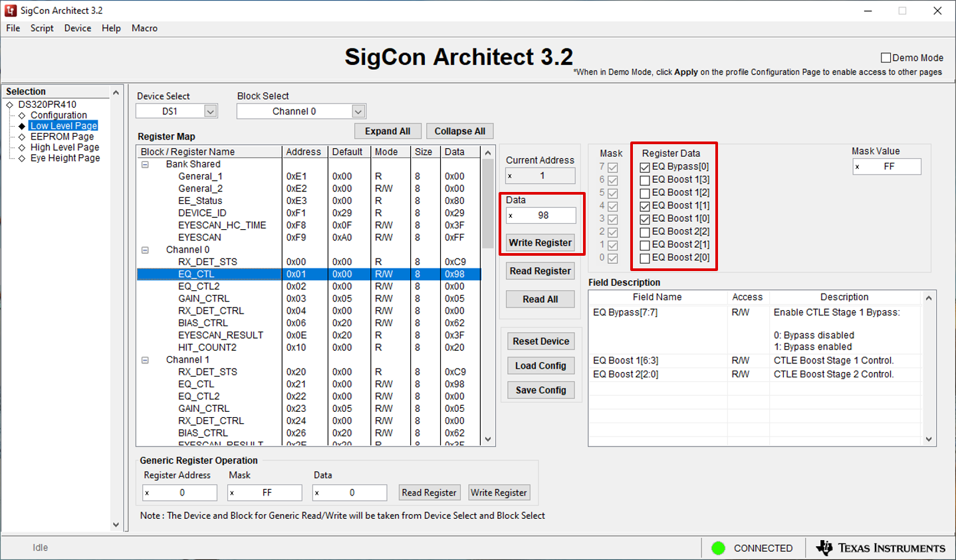Image resolution: width=956 pixels, height=560 pixels.
Task: Click the diamond icon beside EEPROM Page
Action: [x=22, y=137]
